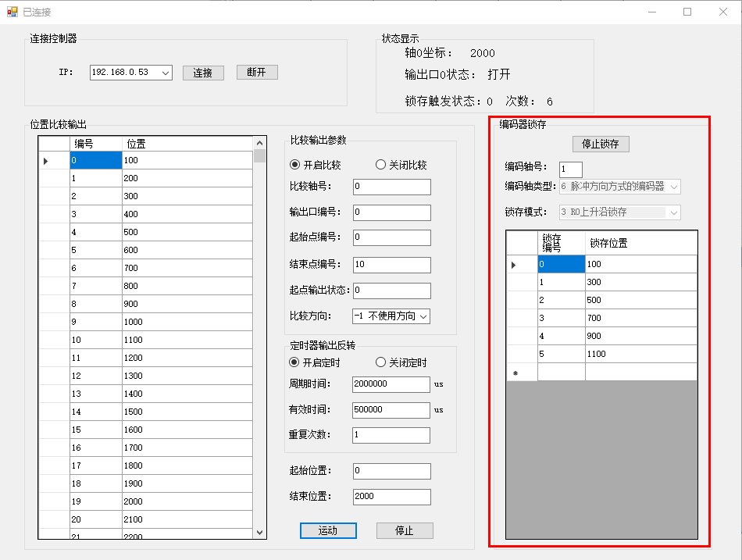Click the 起始点编号 input field
The width and height of the screenshot is (742, 560).
tap(392, 237)
